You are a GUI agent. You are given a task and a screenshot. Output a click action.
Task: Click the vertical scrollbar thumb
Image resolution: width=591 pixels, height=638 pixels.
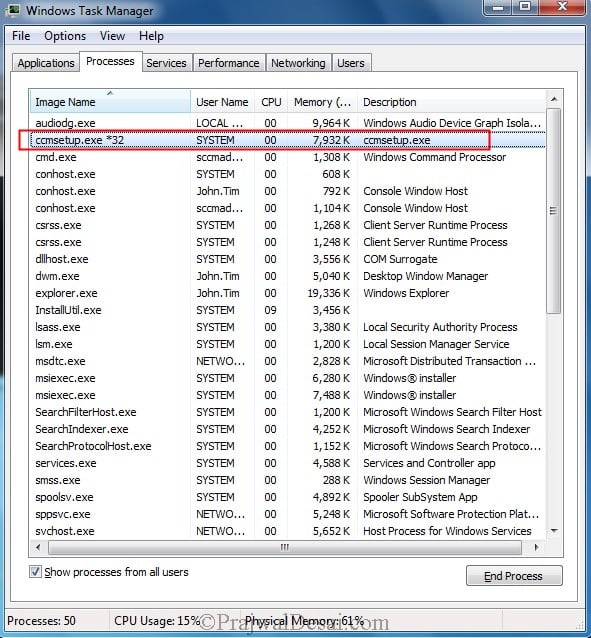(553, 211)
